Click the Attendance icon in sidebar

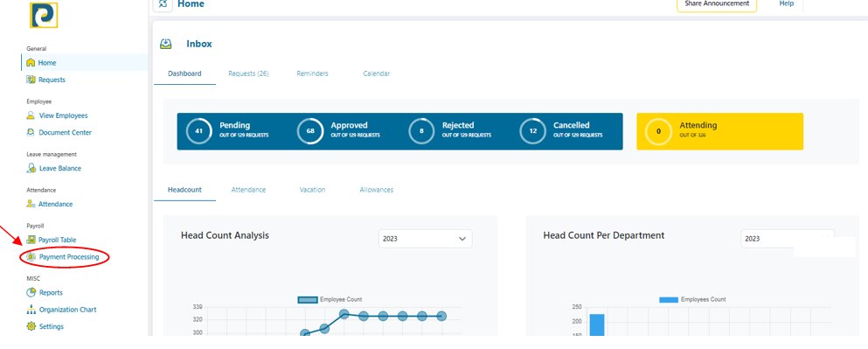[x=31, y=204]
